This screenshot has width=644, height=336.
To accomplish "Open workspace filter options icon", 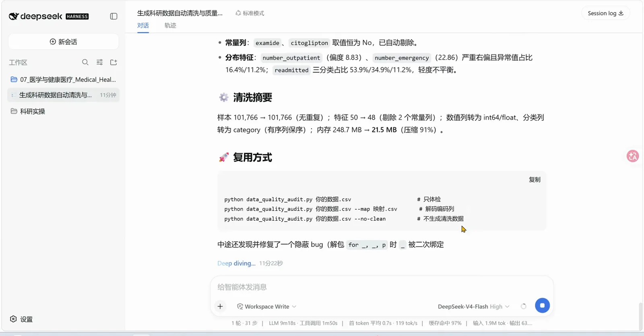I will pyautogui.click(x=99, y=62).
